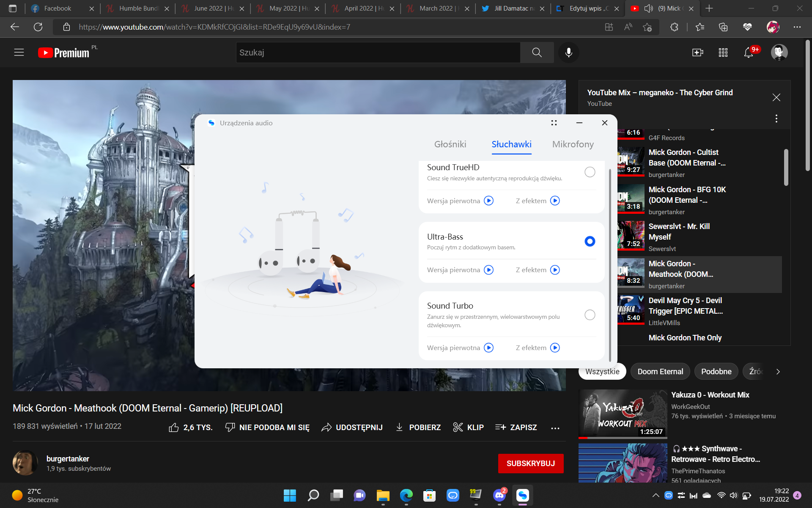812x508 pixels.
Task: Switch to the Mikrofony tab
Action: (x=573, y=144)
